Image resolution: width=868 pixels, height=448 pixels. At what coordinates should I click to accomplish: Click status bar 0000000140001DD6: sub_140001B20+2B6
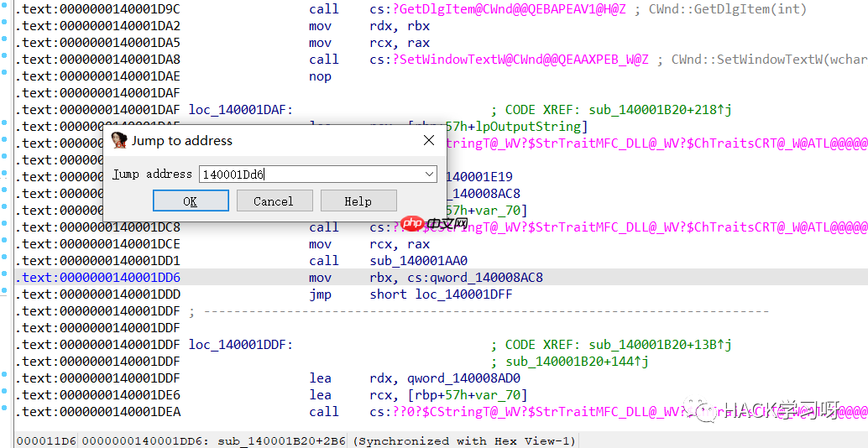[213, 440]
